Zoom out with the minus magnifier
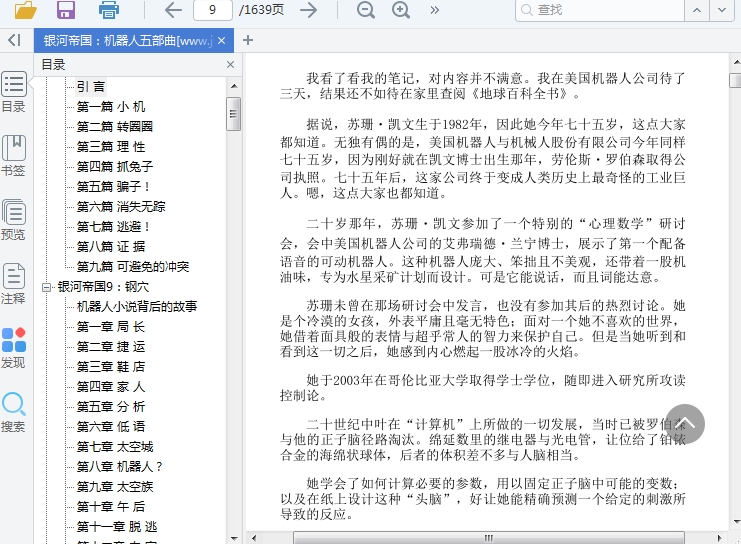Viewport: 741px width, 544px height. (x=366, y=9)
